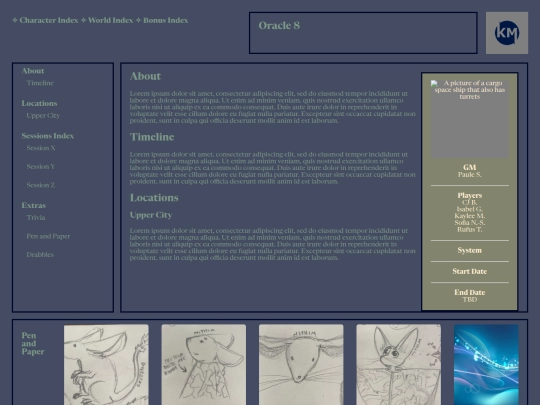Screen dimensions: 540x405
Task: Click the first rat sketch thumbnail
Action: [106, 364]
